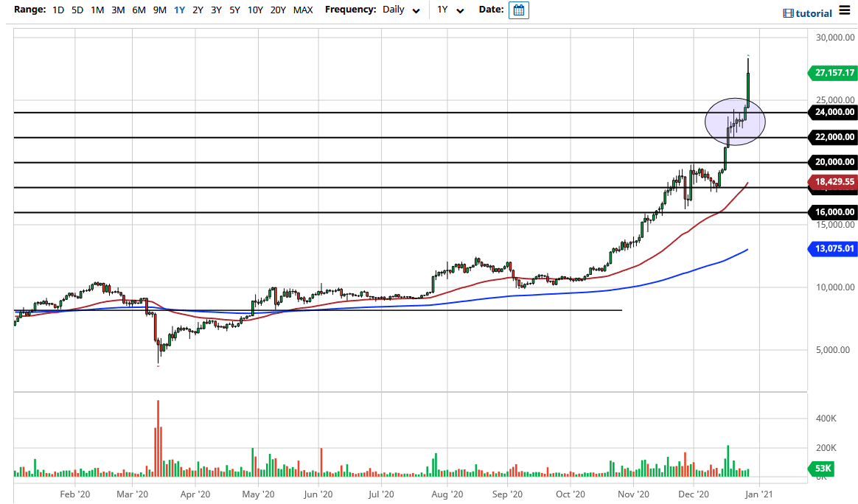Select the 3M range
The width and height of the screenshot is (858, 504).
pos(116,10)
